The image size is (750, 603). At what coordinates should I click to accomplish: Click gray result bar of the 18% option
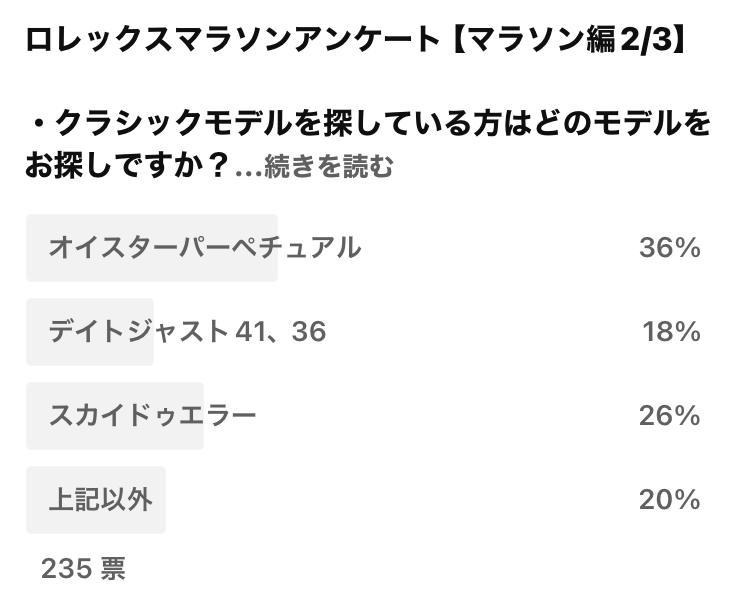coord(90,332)
